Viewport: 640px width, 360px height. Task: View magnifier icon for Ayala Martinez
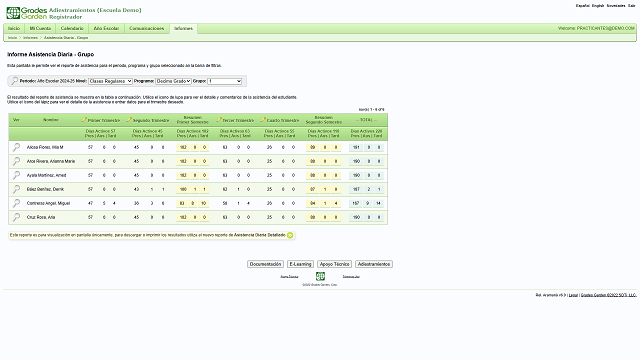[16, 175]
